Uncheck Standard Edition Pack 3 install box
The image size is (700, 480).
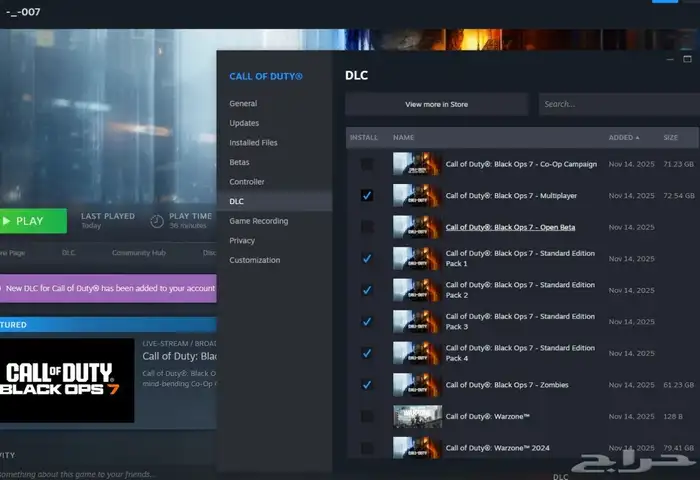367,321
